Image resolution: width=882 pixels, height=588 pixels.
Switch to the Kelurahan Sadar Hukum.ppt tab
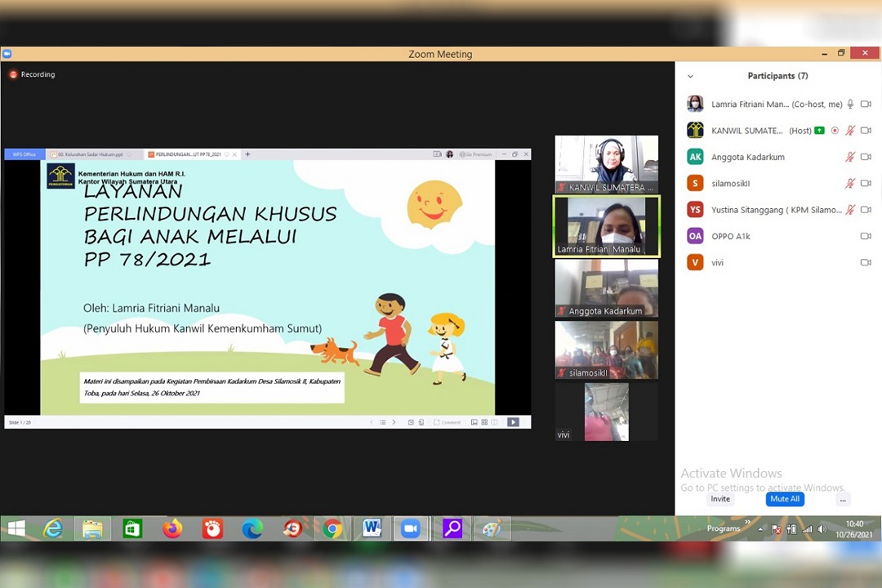[90, 154]
